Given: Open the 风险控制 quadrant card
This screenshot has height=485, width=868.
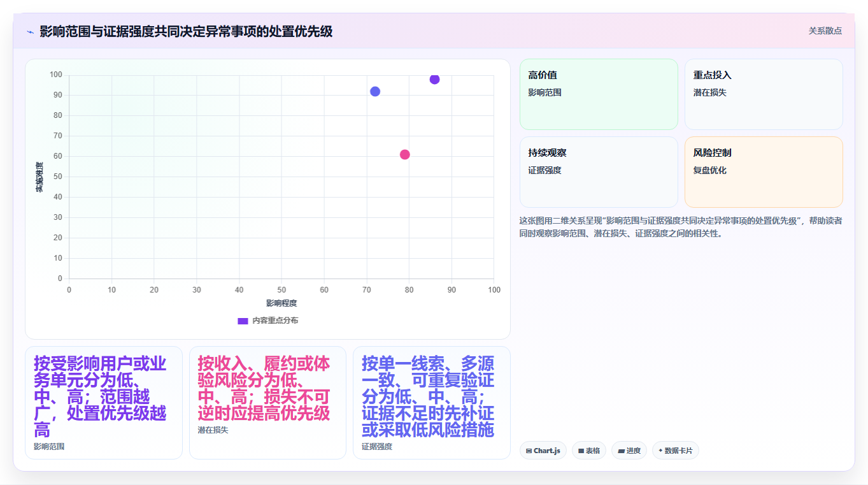Looking at the screenshot, I should [x=764, y=172].
